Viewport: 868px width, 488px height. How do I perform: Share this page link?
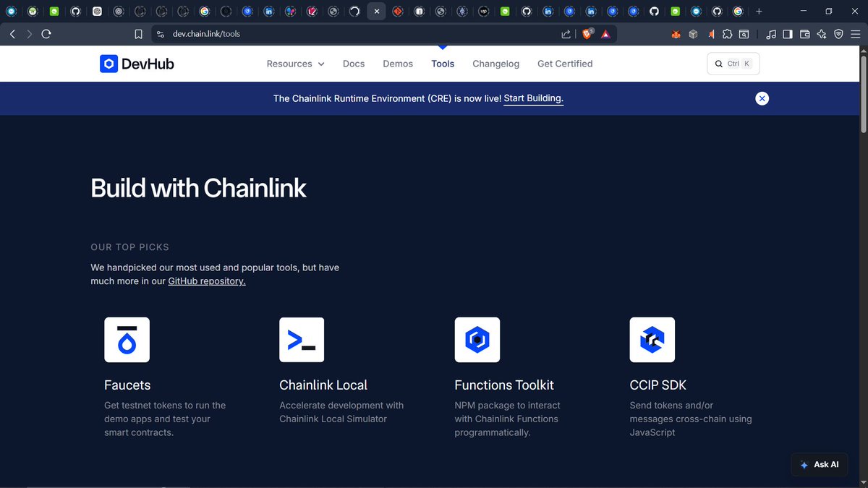[566, 34]
